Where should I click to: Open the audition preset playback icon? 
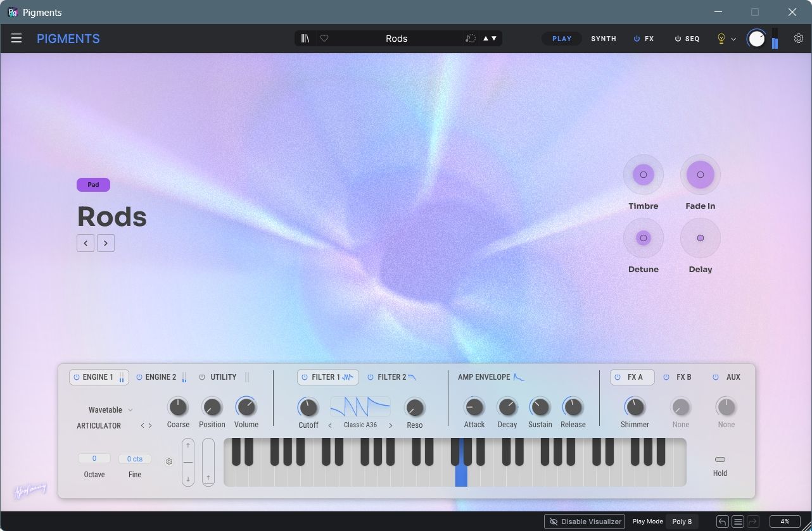[x=469, y=38]
